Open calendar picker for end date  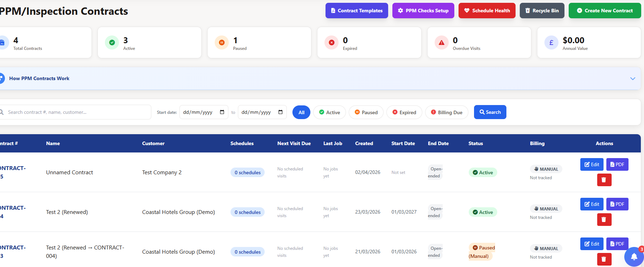pos(280,112)
